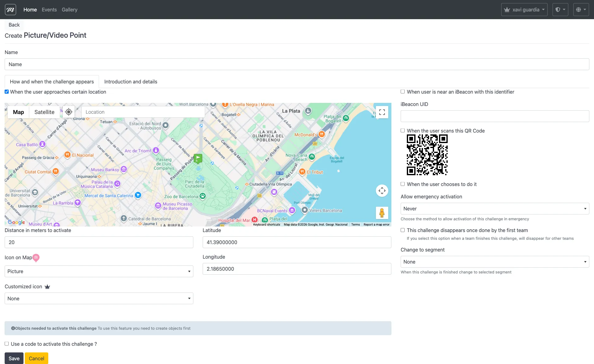Toggle fullscreen map view
The width and height of the screenshot is (594, 364).
(x=382, y=112)
